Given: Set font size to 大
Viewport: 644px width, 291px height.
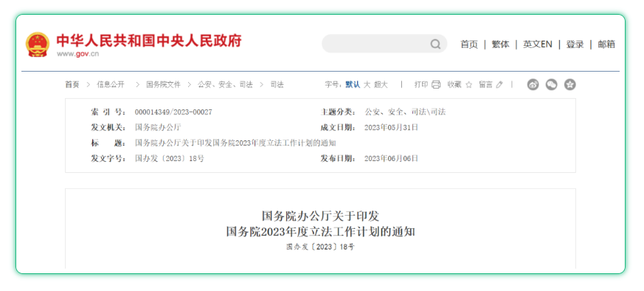Looking at the screenshot, I should (x=367, y=85).
